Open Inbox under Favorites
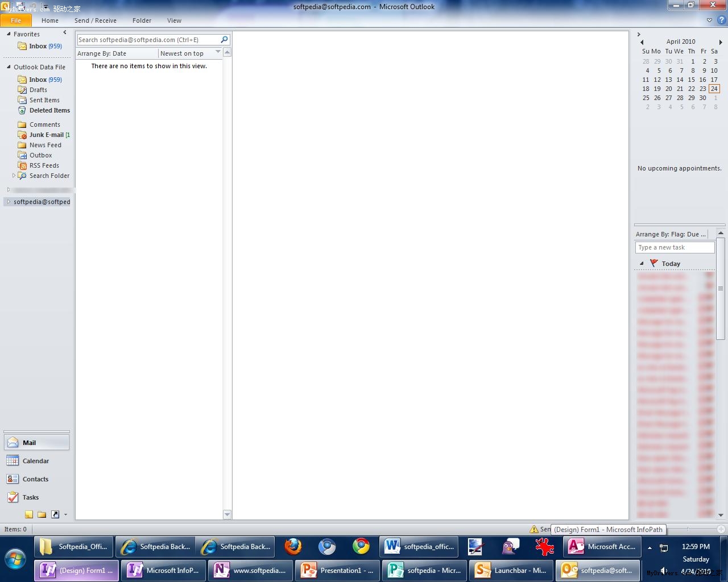Screen dimensions: 728x582 (45, 46)
